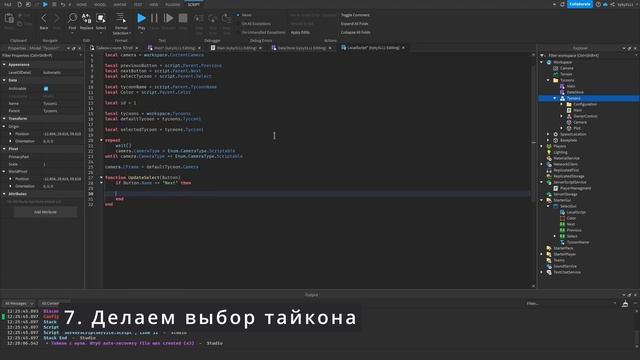Click the Filter Properties input field
This screenshot has width=640, height=360.
tap(41, 56)
